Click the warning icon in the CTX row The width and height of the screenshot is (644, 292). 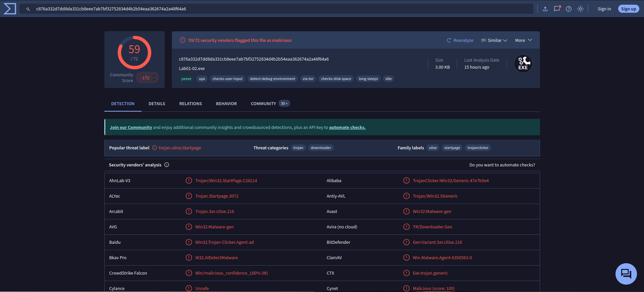407,273
